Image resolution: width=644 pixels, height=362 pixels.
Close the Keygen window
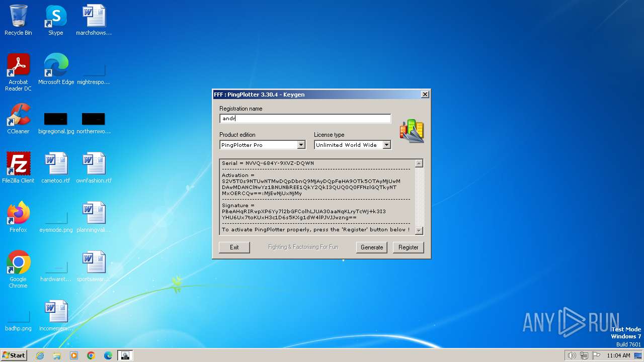pyautogui.click(x=425, y=95)
